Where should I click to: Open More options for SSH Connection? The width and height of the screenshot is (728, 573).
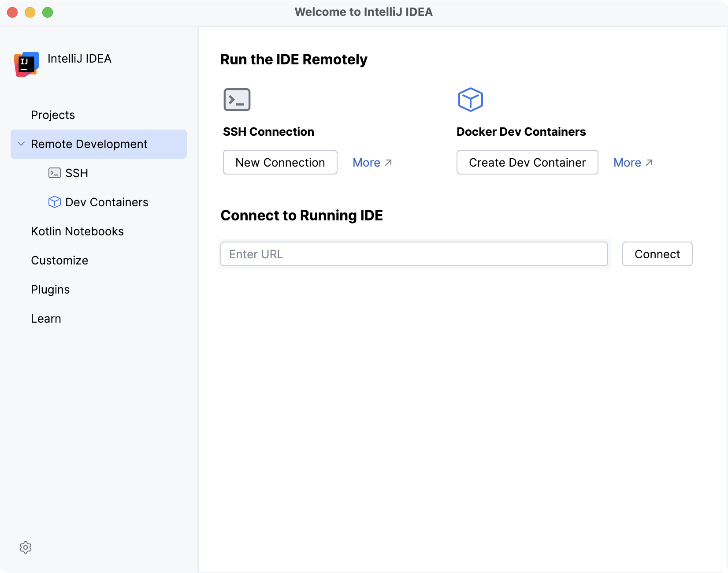coord(367,162)
